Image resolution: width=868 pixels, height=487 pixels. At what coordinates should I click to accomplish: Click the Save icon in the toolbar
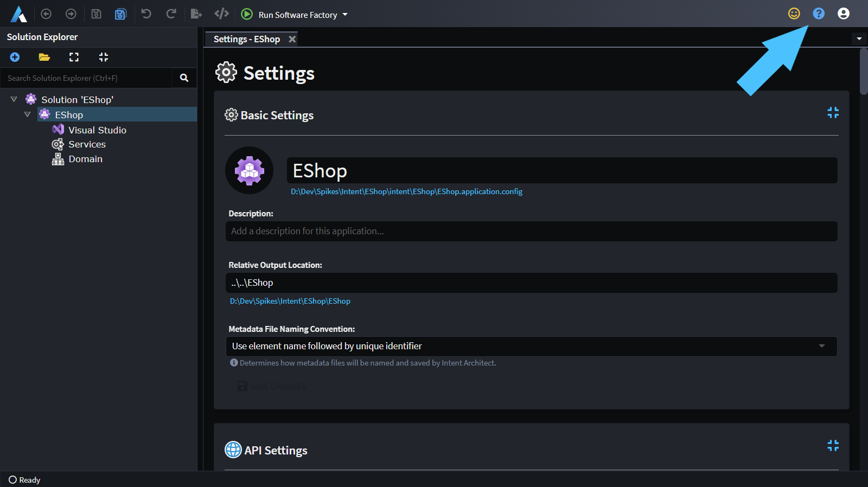pos(96,14)
